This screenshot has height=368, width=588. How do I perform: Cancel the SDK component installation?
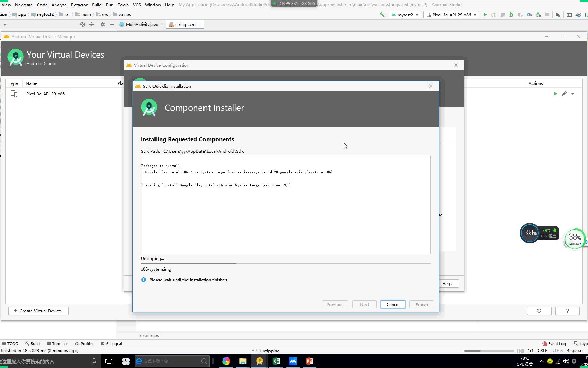[x=393, y=304]
